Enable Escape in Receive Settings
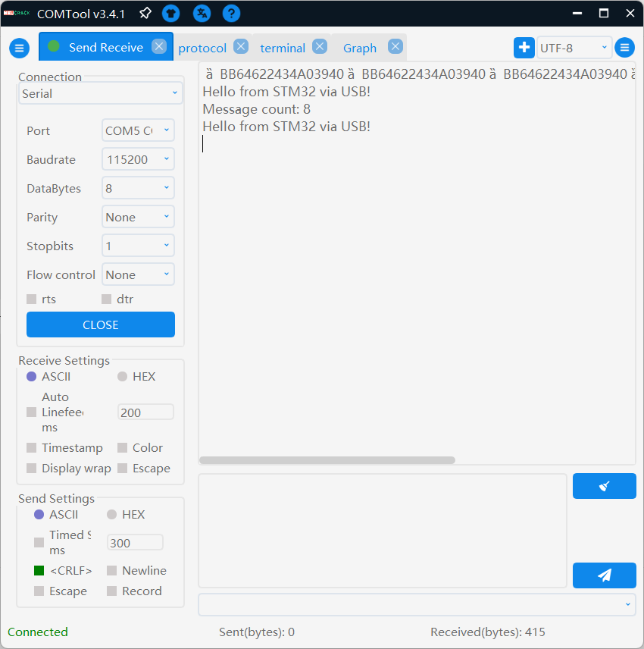644x649 pixels. pos(122,468)
